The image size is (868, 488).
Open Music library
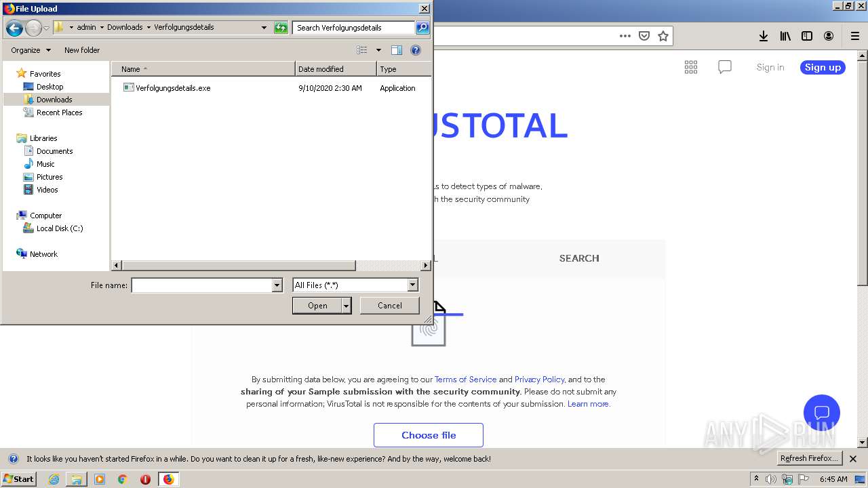45,164
